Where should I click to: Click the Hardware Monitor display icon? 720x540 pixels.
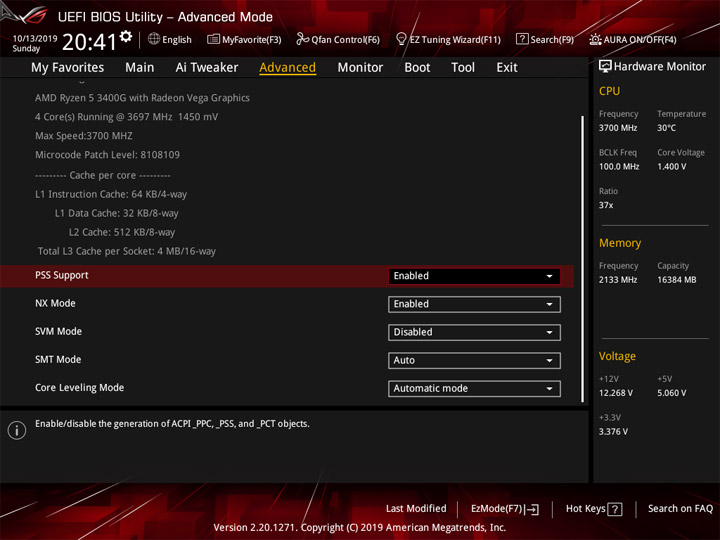coord(605,67)
